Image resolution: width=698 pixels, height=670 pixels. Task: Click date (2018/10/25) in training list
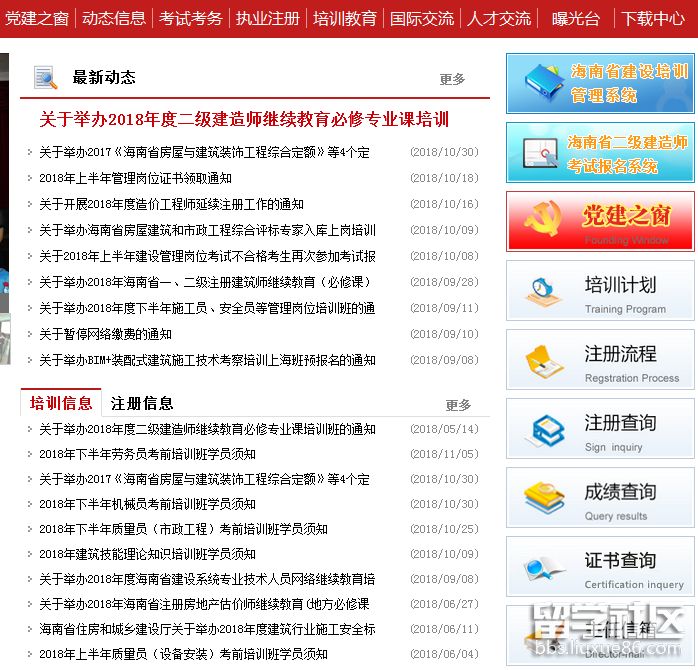[444, 529]
